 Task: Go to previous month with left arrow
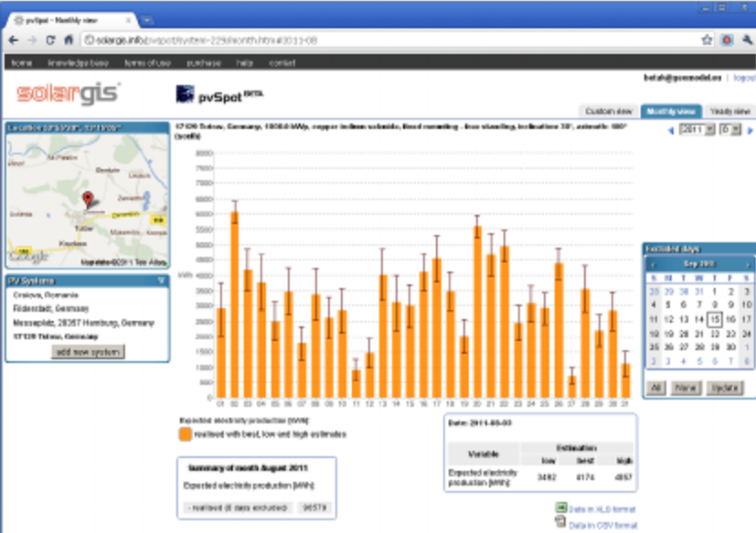671,130
